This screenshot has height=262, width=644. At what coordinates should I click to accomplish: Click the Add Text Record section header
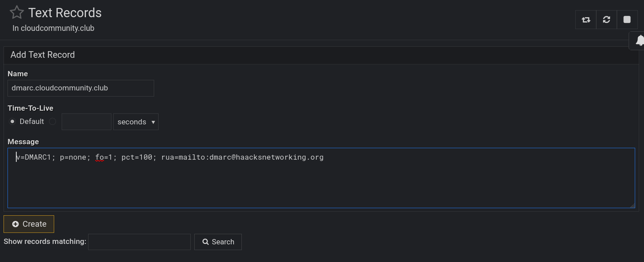coord(43,55)
